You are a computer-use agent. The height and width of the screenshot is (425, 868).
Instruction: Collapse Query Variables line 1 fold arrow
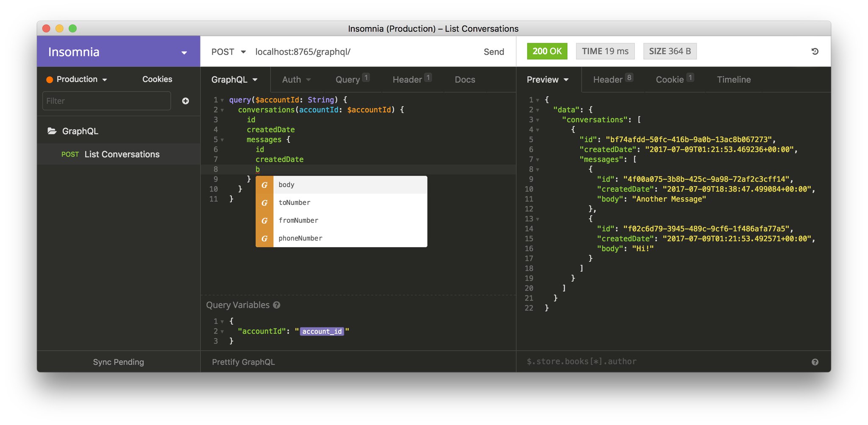222,322
